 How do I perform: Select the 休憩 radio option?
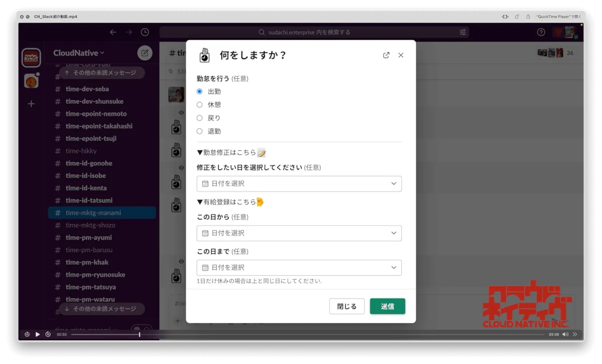[x=200, y=105]
